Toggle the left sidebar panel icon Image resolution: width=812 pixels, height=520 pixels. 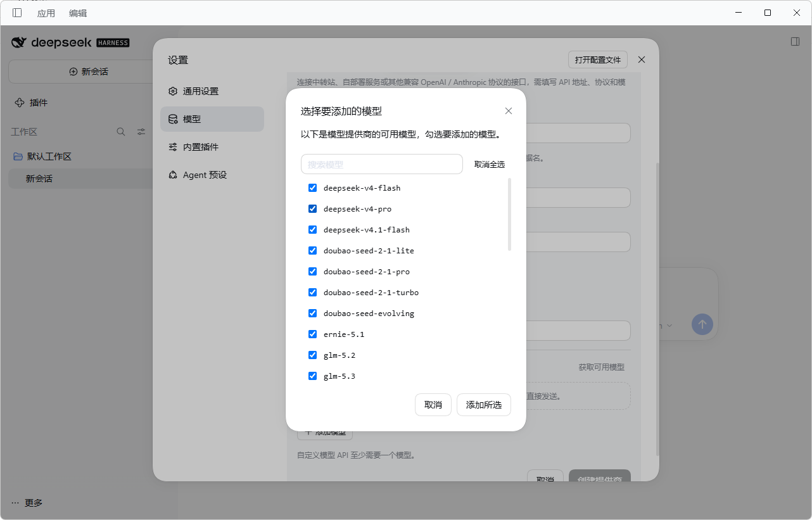pyautogui.click(x=17, y=13)
